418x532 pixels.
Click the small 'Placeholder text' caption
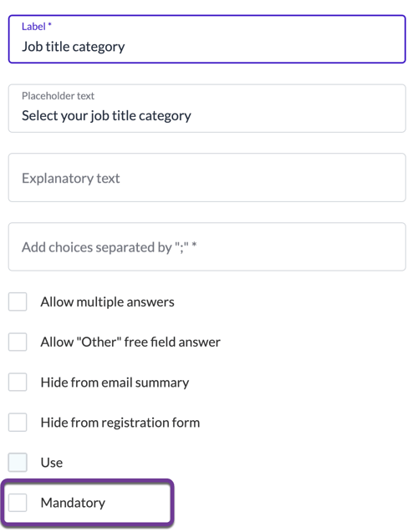click(x=58, y=96)
